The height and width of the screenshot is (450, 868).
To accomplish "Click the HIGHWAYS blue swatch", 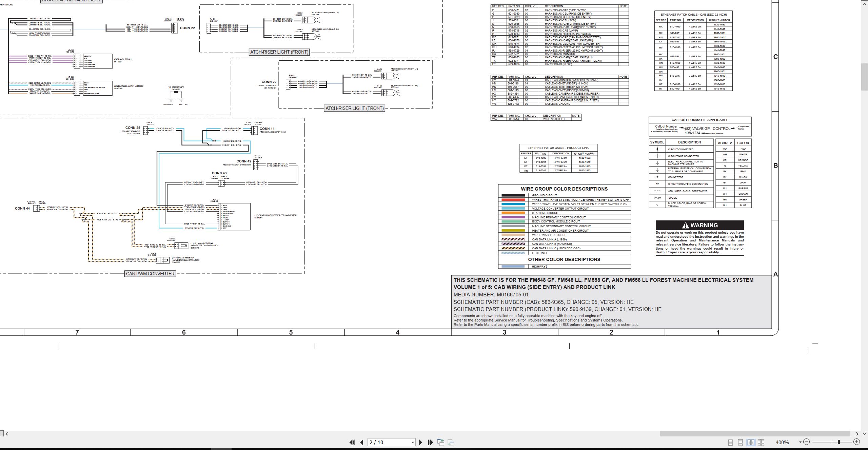I will pyautogui.click(x=513, y=267).
